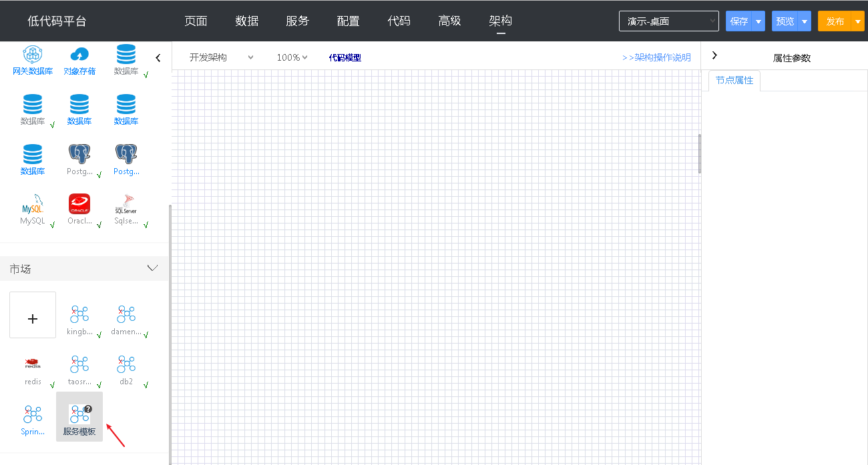This screenshot has height=465, width=868.
Task: Open the 数据 menu
Action: click(246, 21)
